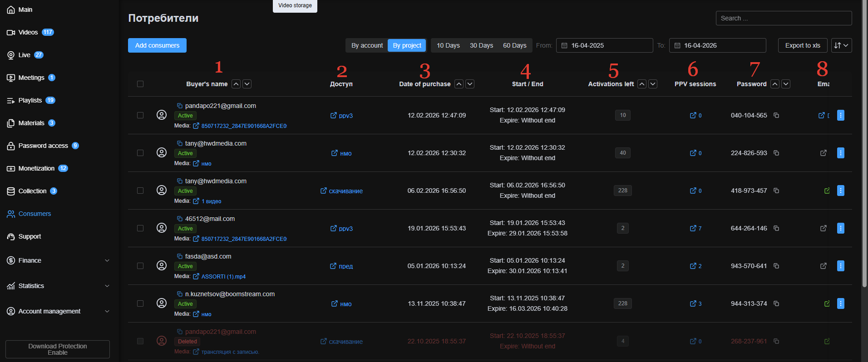Switch the filter to By account

click(x=367, y=45)
